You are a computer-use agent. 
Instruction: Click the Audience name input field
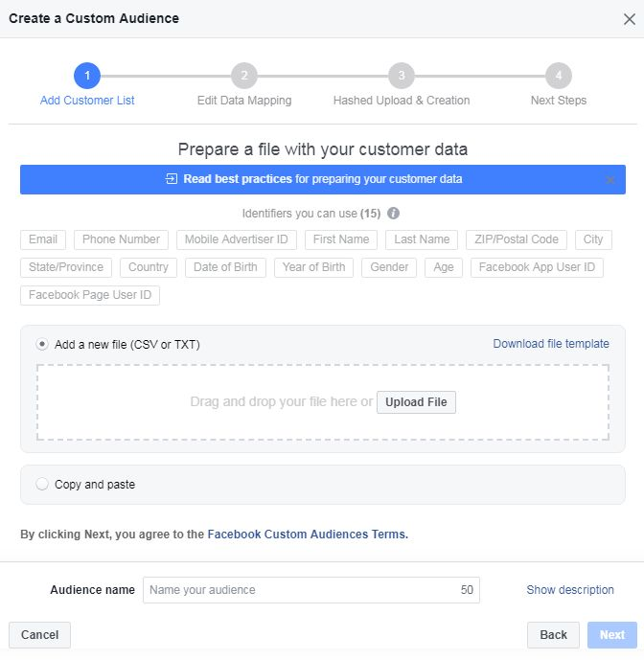tap(311, 590)
